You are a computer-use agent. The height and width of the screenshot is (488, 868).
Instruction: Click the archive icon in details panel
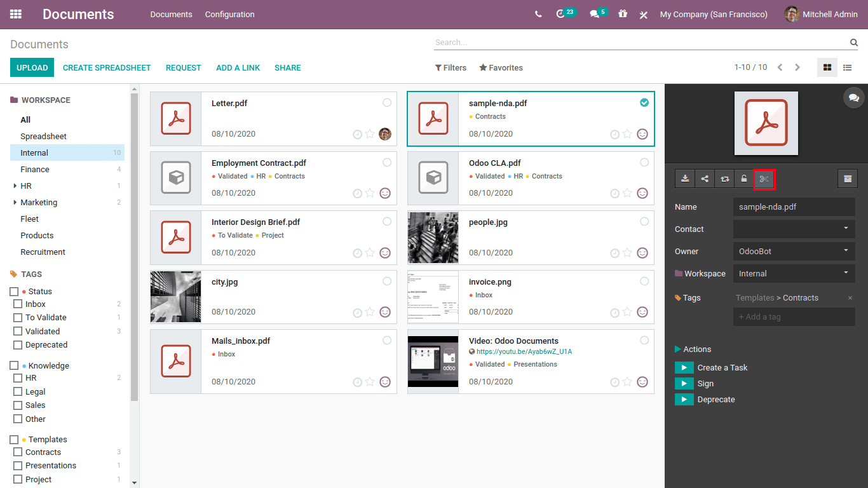(x=848, y=179)
